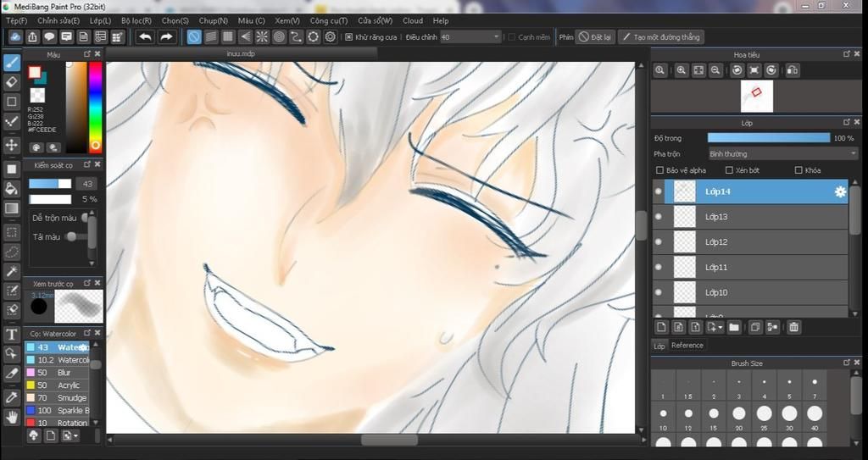Zoom in on the navigator
Image resolution: width=868 pixels, height=460 pixels.
point(682,70)
